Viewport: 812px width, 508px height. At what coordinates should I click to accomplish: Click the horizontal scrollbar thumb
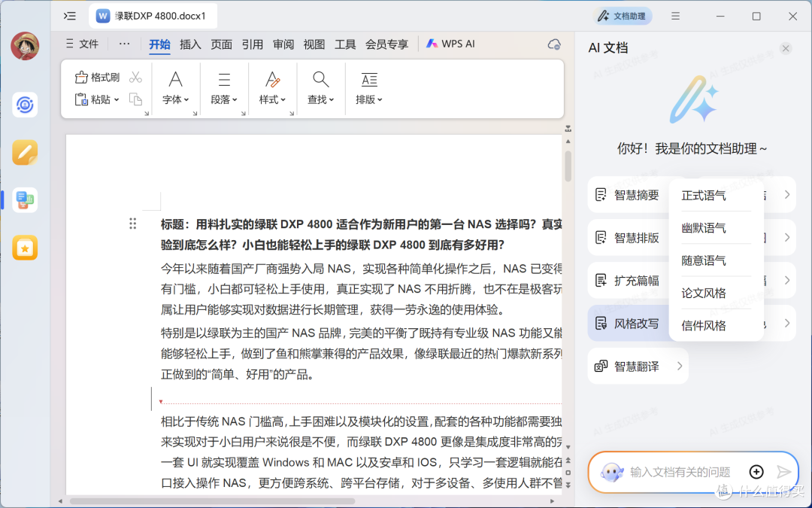tap(212, 501)
